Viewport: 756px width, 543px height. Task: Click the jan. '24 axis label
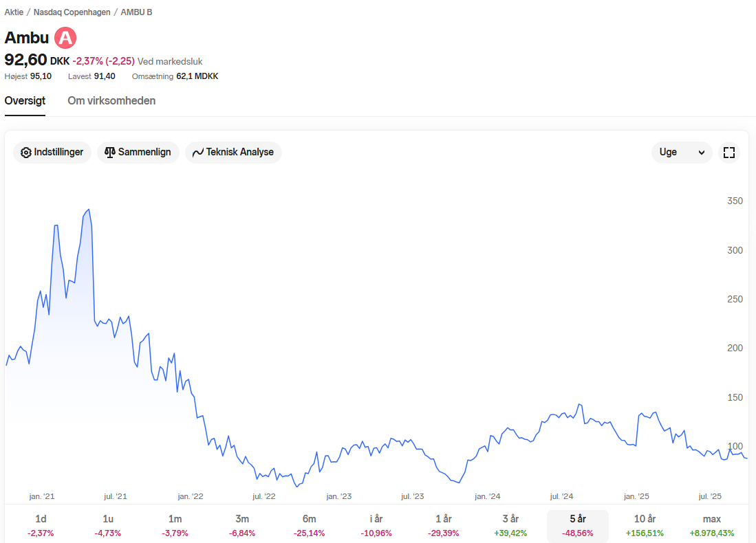tap(488, 496)
